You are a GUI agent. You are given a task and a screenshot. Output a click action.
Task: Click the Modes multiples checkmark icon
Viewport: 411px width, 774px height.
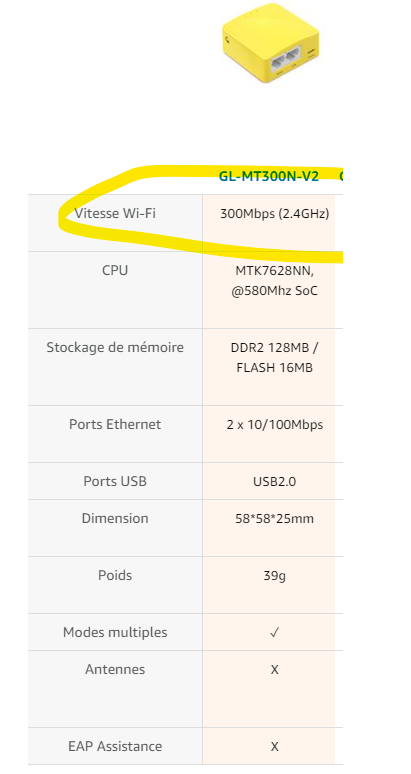point(274,633)
